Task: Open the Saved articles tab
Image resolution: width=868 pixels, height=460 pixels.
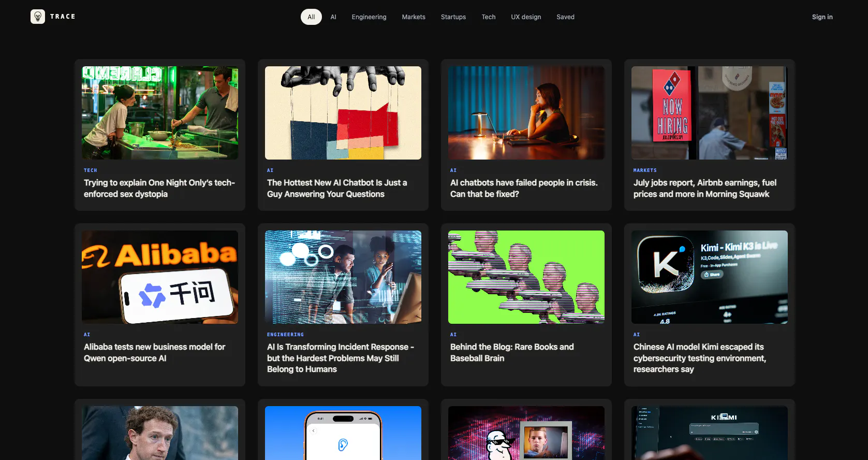Action: (565, 17)
